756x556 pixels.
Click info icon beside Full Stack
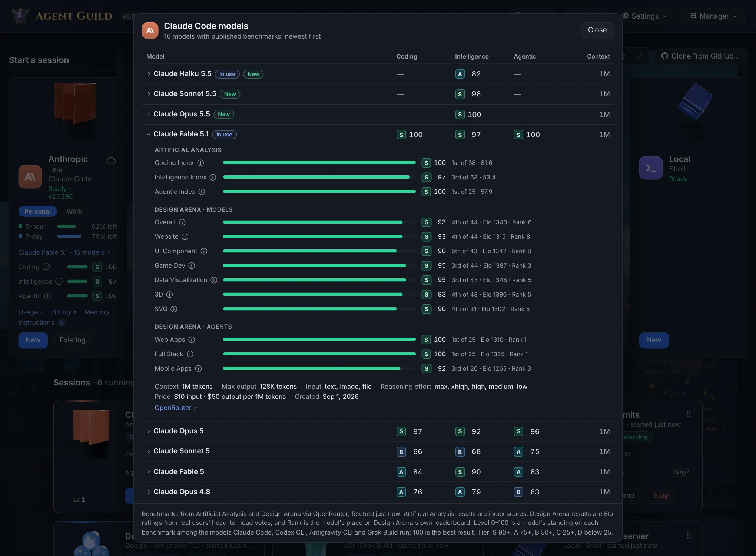click(x=190, y=354)
